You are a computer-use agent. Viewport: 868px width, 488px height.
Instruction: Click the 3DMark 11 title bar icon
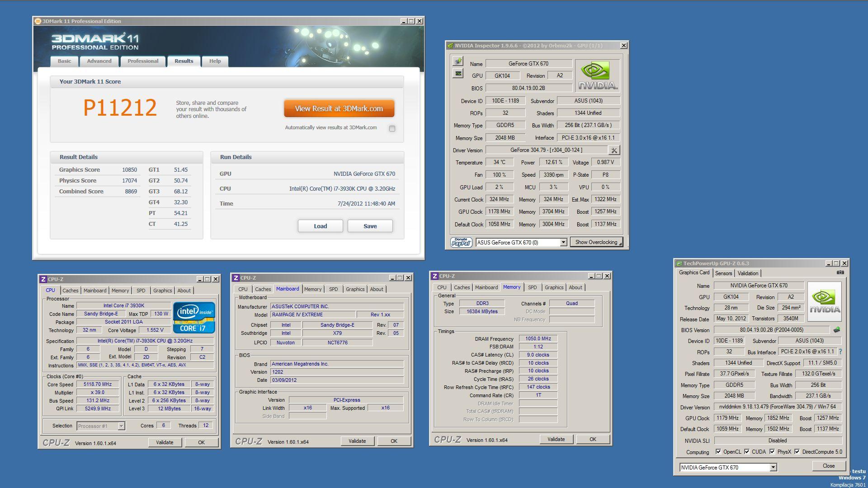pos(38,21)
